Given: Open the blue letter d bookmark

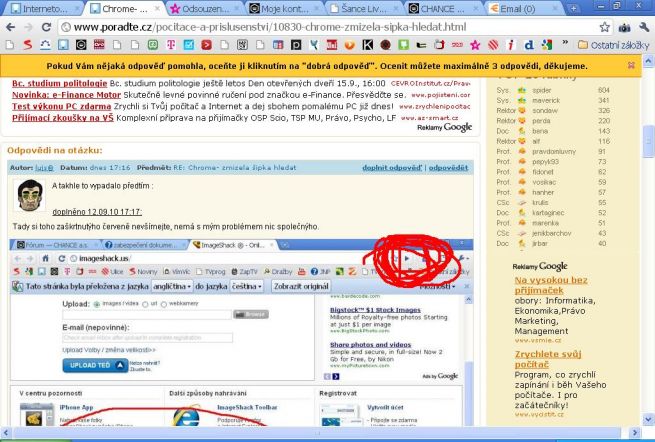Looking at the screenshot, I should tap(529, 45).
